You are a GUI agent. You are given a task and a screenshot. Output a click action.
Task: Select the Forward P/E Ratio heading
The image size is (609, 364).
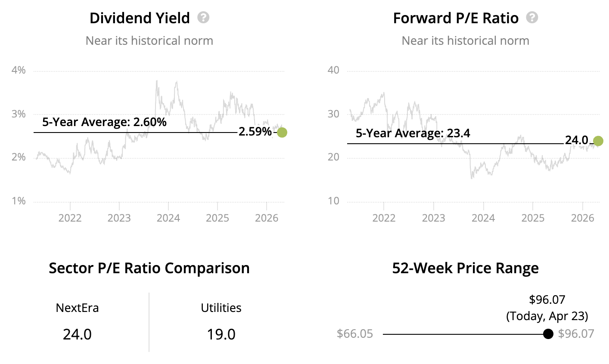pos(456,18)
